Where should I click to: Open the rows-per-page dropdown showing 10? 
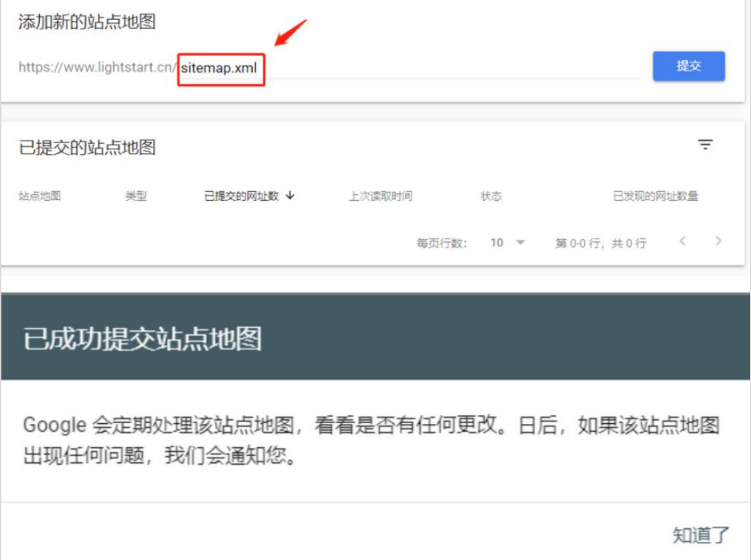point(508,243)
